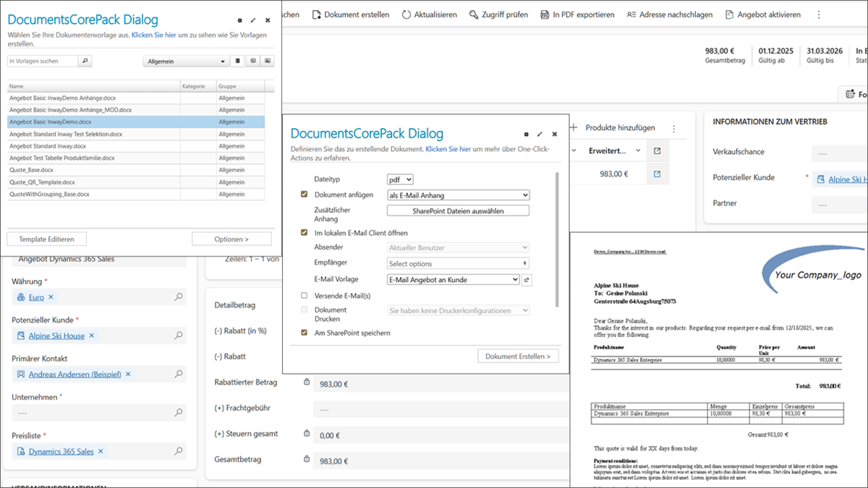Click the Adresse nachschlagen icon
The width and height of the screenshot is (868, 488).
click(631, 14)
